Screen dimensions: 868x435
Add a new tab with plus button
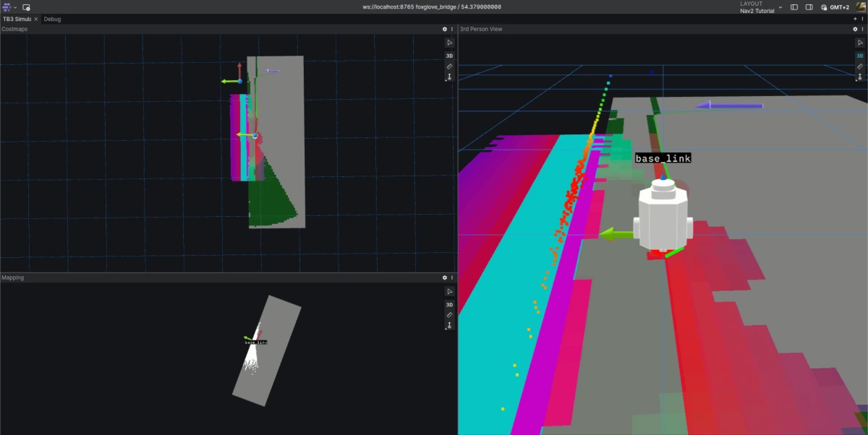pyautogui.click(x=855, y=19)
